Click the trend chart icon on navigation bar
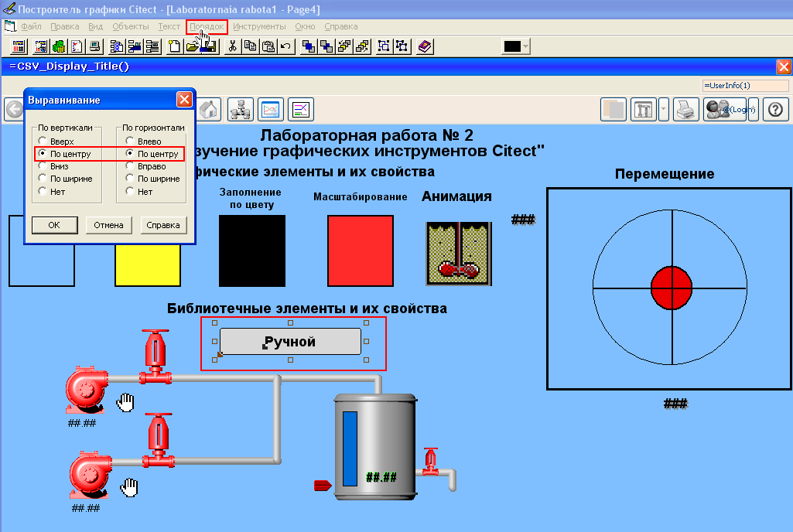 coord(271,109)
